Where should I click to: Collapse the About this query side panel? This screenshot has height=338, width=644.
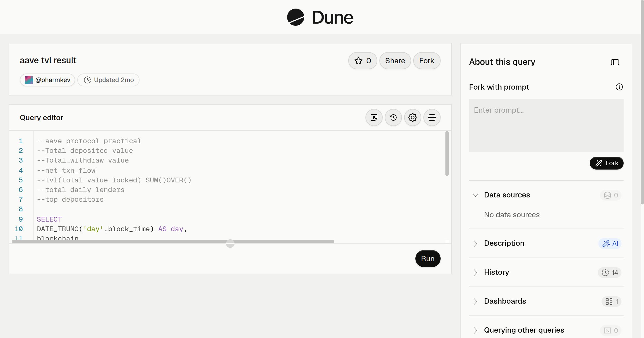click(x=615, y=62)
